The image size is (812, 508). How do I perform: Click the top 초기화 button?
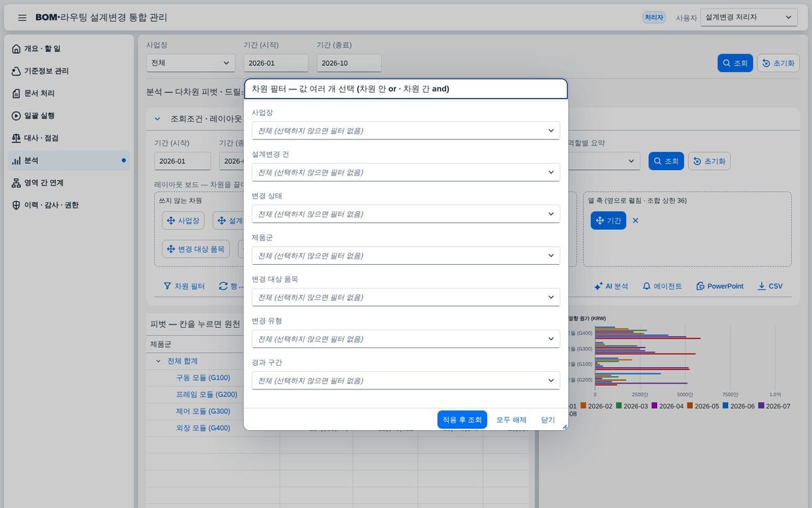pyautogui.click(x=778, y=63)
